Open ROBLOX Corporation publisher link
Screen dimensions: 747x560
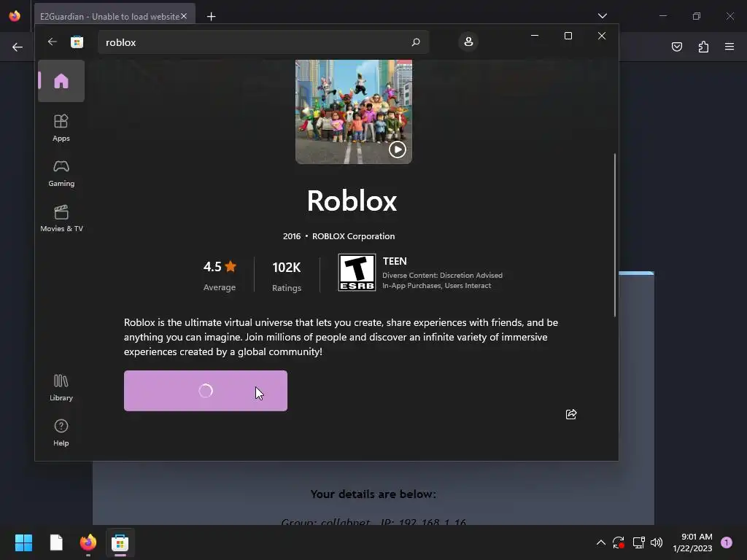(x=353, y=236)
